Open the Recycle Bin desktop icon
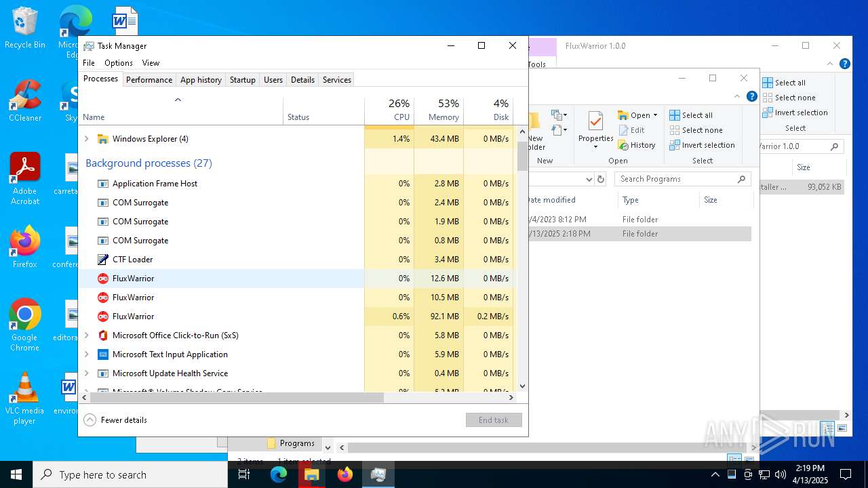Image resolution: width=868 pixels, height=488 pixels. (24, 28)
